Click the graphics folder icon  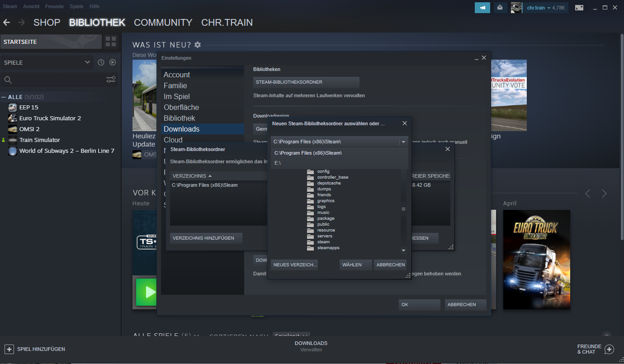[x=310, y=201]
